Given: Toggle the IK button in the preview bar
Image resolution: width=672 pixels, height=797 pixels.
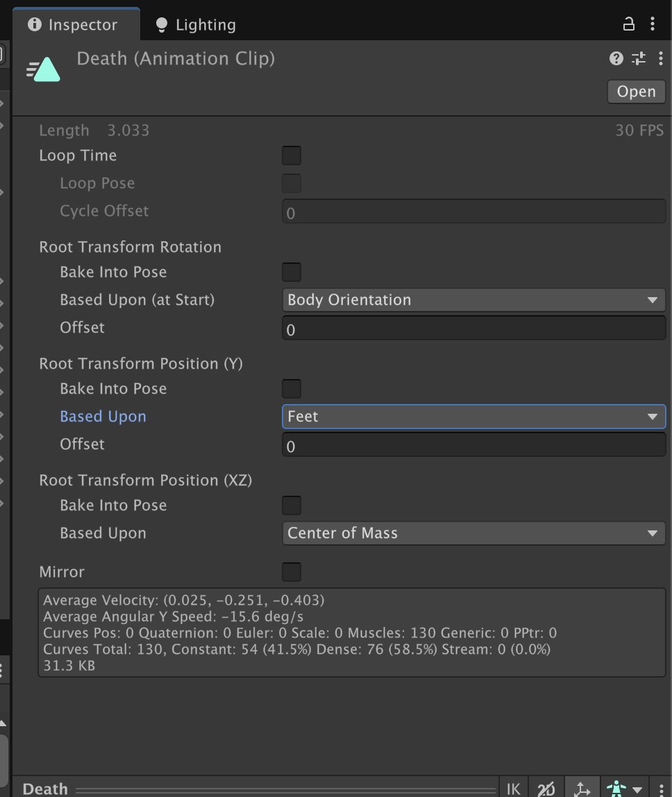Looking at the screenshot, I should pos(514,789).
